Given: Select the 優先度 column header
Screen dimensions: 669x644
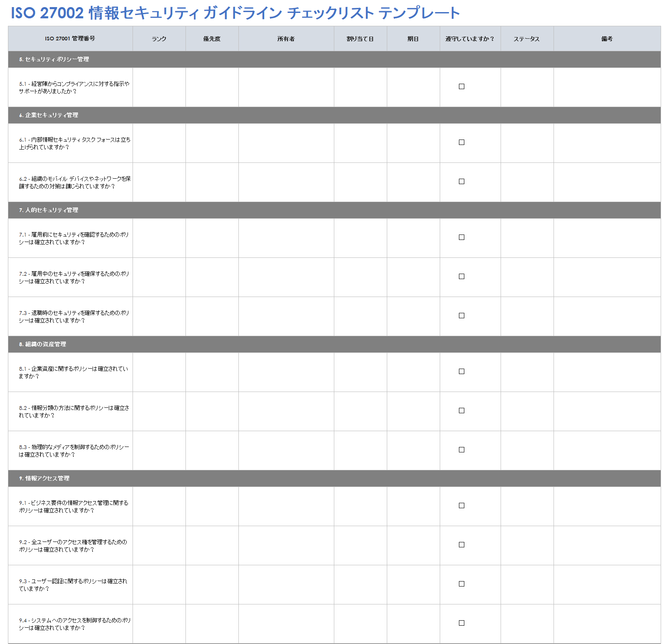Looking at the screenshot, I should tap(212, 39).
